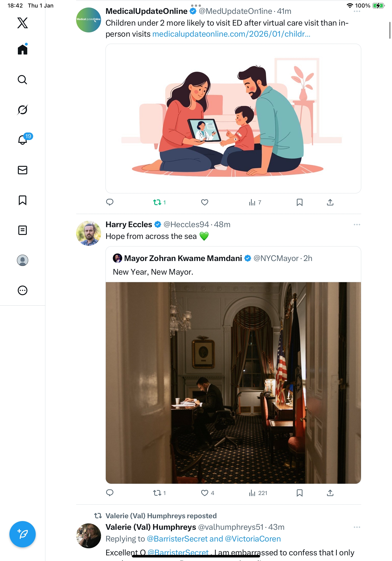The height and width of the screenshot is (561, 392).
Task: Tap the compose post button
Action: coord(23,534)
